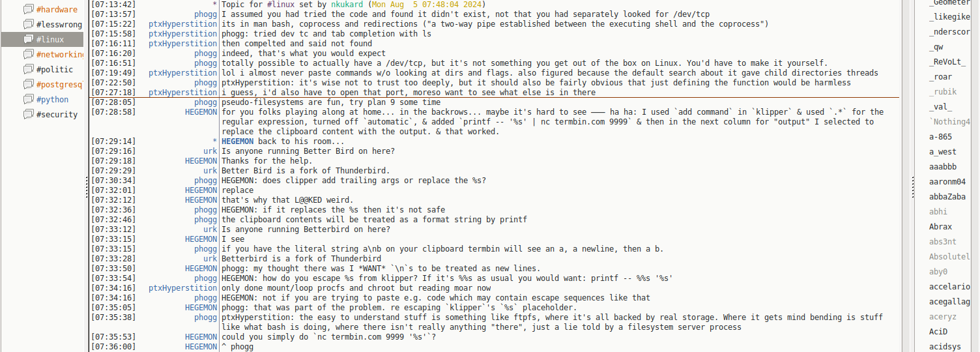980x352 pixels.
Task: Select the #hardware channel name
Action: pos(57,10)
